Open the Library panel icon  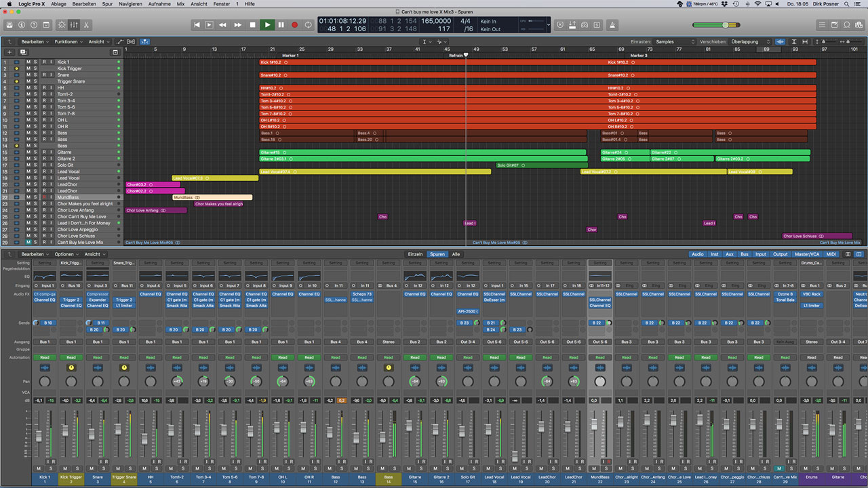click(x=11, y=25)
